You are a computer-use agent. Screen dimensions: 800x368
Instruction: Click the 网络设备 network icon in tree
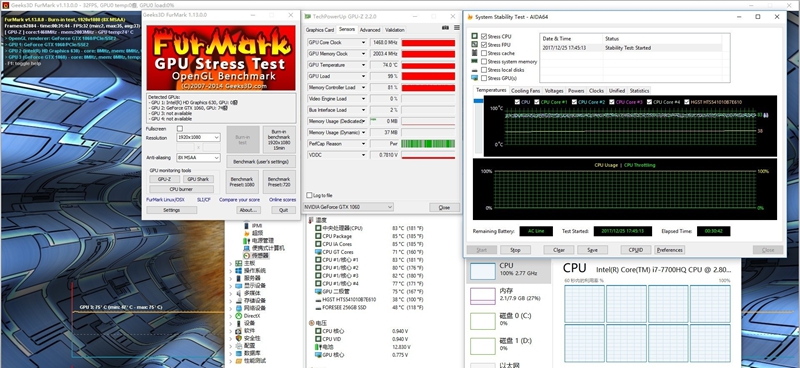(239, 308)
